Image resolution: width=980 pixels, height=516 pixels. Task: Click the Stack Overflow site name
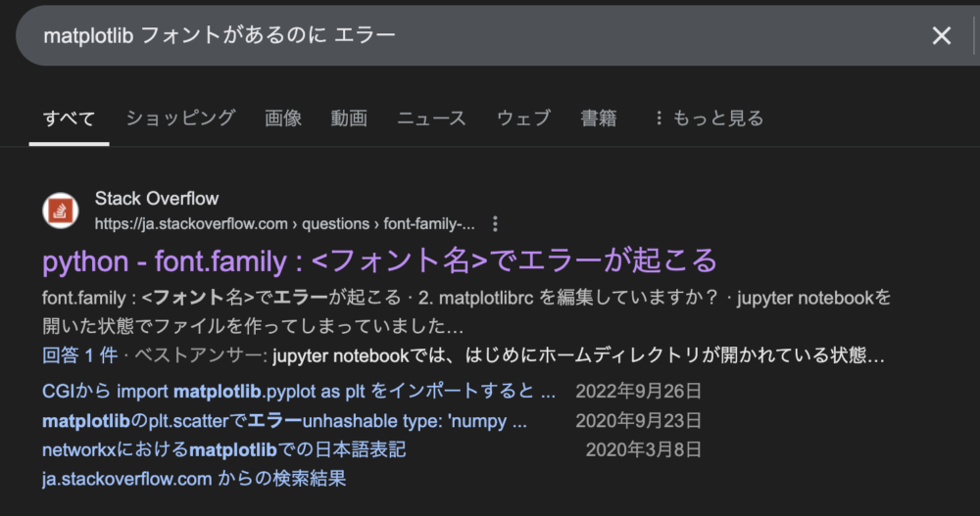tap(157, 199)
